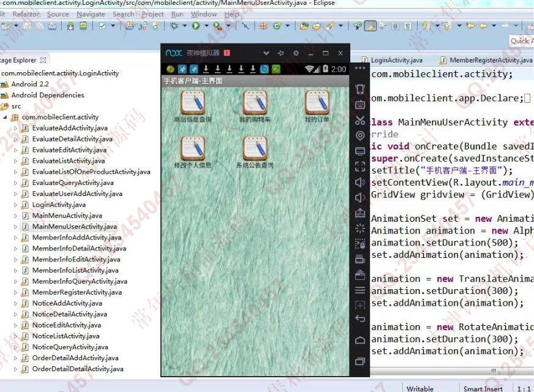Image resolution: width=534 pixels, height=392 pixels.
Task: Expand NoticeAddActivity.java tree node arrow
Action: pyautogui.click(x=15, y=303)
